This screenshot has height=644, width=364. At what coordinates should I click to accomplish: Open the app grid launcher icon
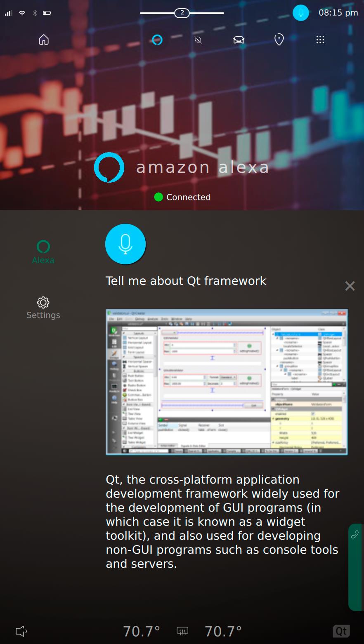click(320, 40)
